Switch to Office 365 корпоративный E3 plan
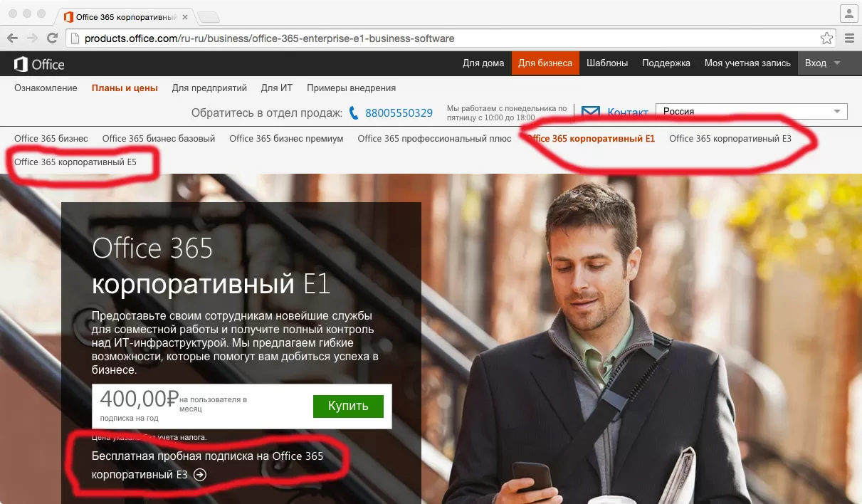The height and width of the screenshot is (504, 862). 730,139
